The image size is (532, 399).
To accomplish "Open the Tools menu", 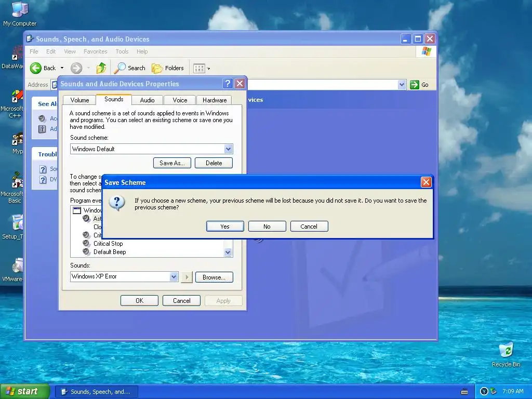I will [x=122, y=51].
